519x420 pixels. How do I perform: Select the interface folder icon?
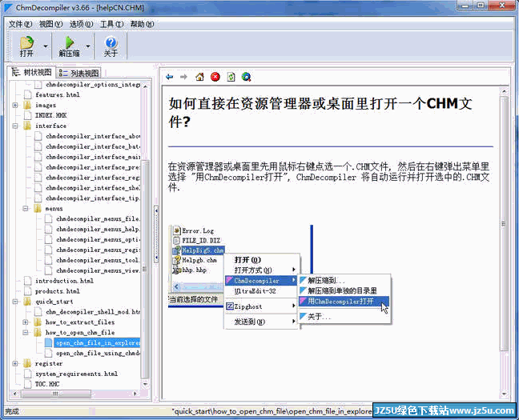[27, 126]
